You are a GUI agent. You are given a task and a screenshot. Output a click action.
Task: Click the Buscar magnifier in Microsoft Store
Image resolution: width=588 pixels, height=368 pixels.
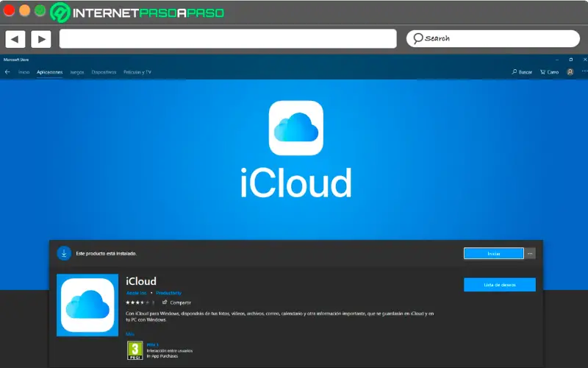click(x=522, y=71)
